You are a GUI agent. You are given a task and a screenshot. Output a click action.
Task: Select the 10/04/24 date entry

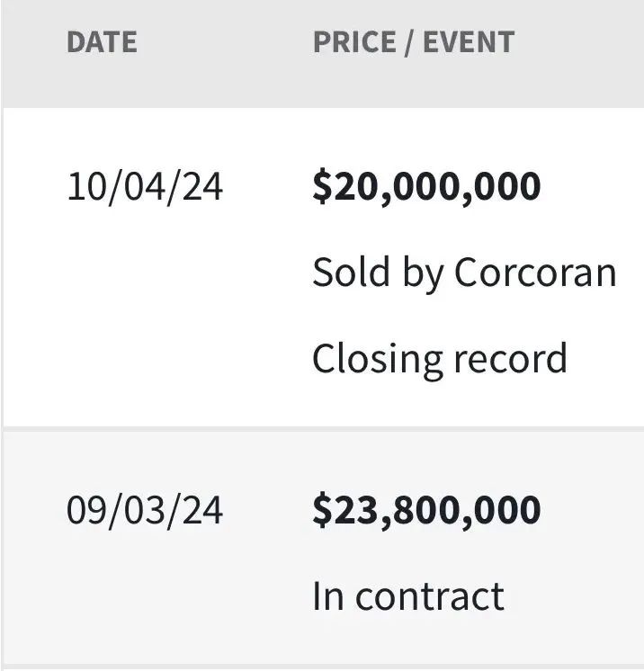click(x=145, y=187)
